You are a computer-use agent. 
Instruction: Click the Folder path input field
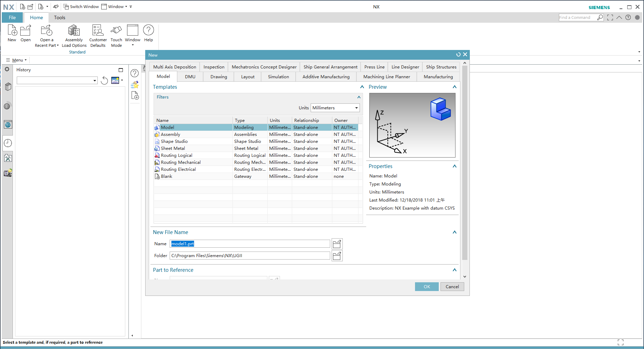(250, 256)
